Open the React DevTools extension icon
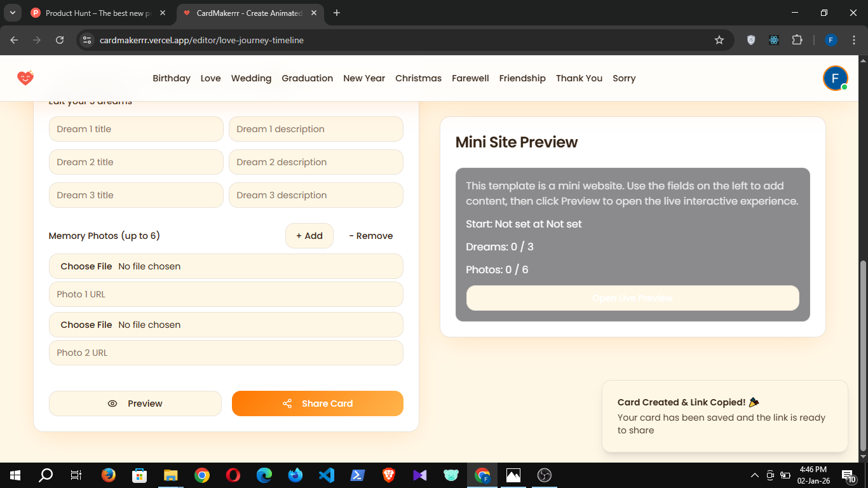Image resolution: width=868 pixels, height=488 pixels. (774, 40)
